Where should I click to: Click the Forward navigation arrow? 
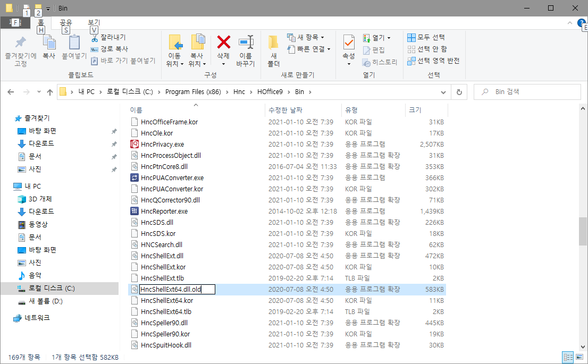pos(26,92)
